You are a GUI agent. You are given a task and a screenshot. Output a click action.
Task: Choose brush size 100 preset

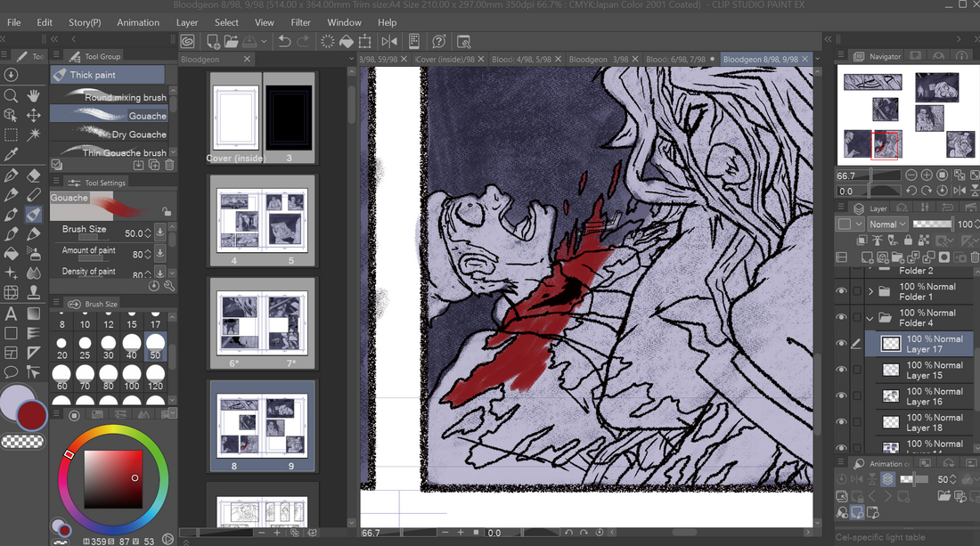click(x=131, y=378)
